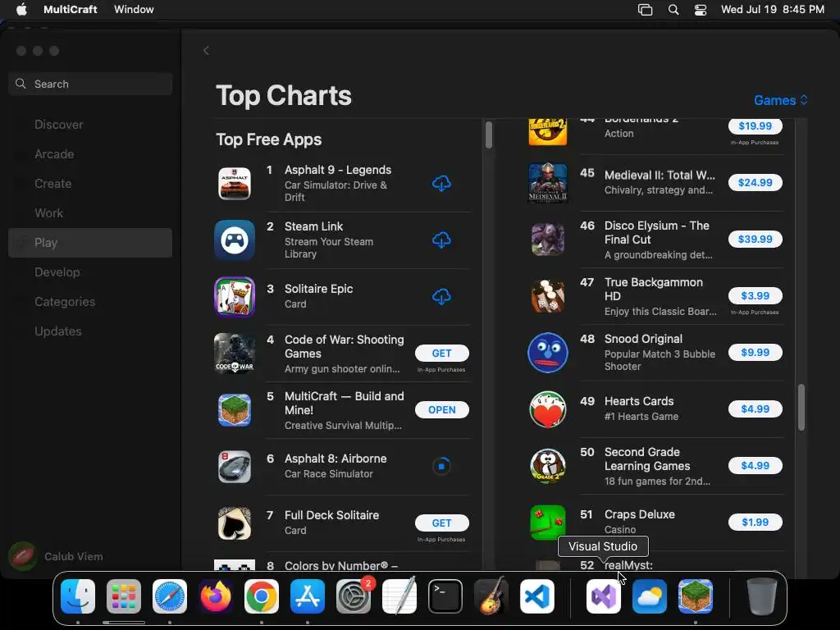
Task: Open the True Backgammon HD icon
Action: point(547,295)
